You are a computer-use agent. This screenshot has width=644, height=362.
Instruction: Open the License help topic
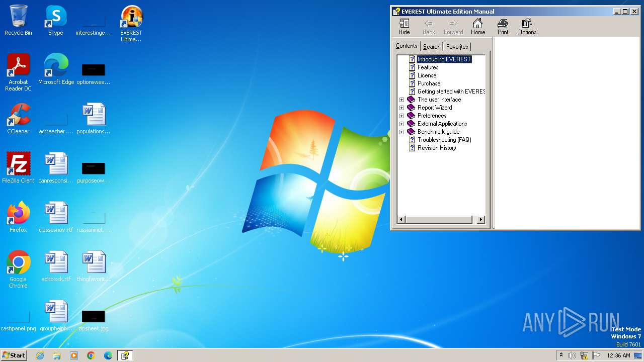427,75
